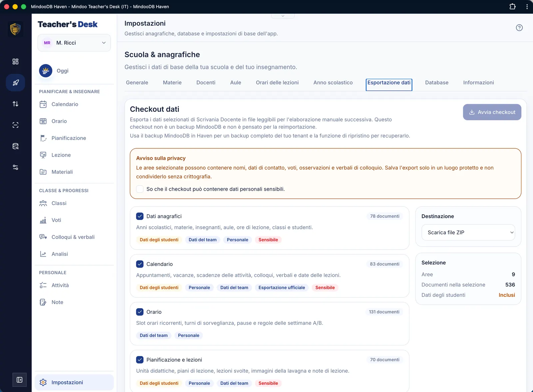Select the Esportazione dati tab
Viewport: 533px width, 392px height.
(x=389, y=84)
